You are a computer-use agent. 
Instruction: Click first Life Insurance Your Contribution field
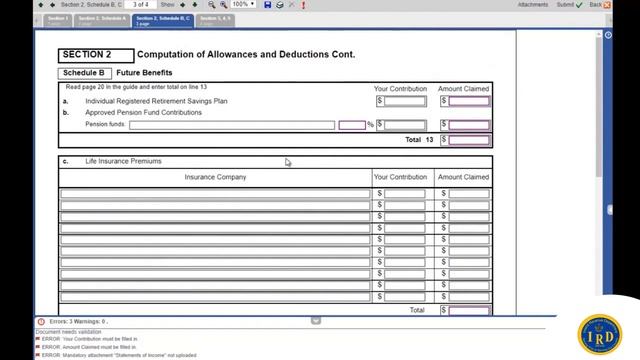(x=404, y=193)
